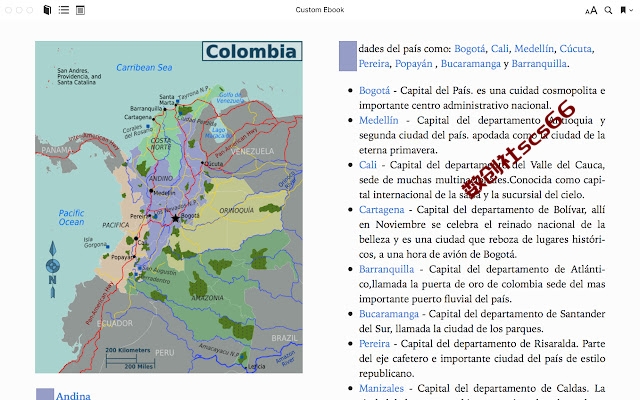
Task: Click the Custom Ebook title
Action: coord(320,10)
